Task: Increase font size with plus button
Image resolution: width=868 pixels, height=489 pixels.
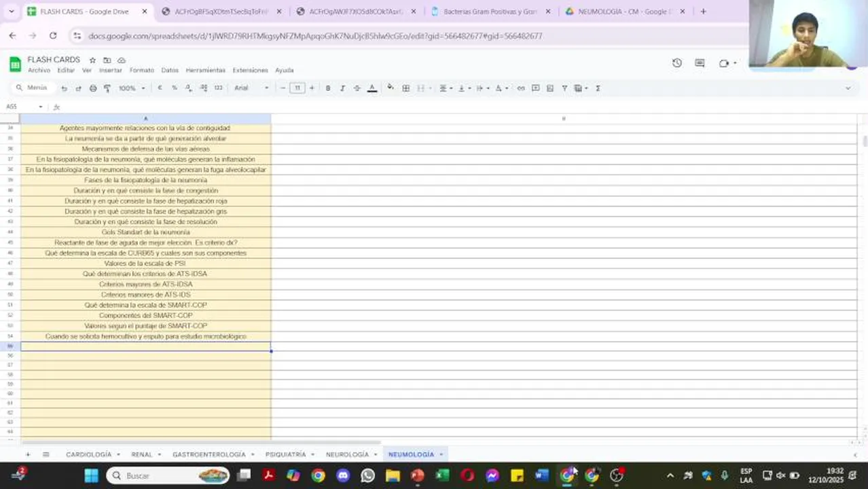Action: click(x=312, y=88)
